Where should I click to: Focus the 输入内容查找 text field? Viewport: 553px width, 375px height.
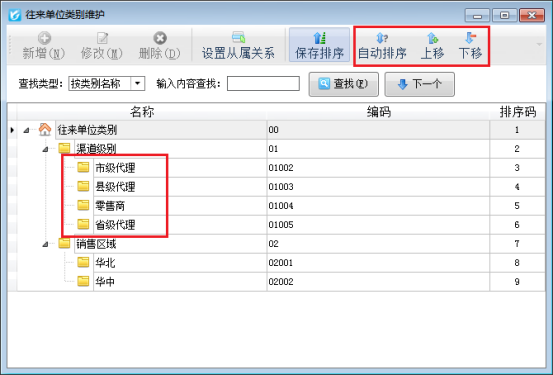point(263,84)
